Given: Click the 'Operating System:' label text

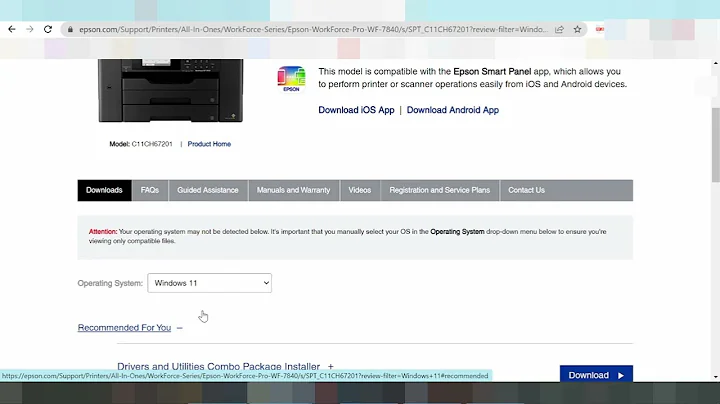Looking at the screenshot, I should click(110, 283).
